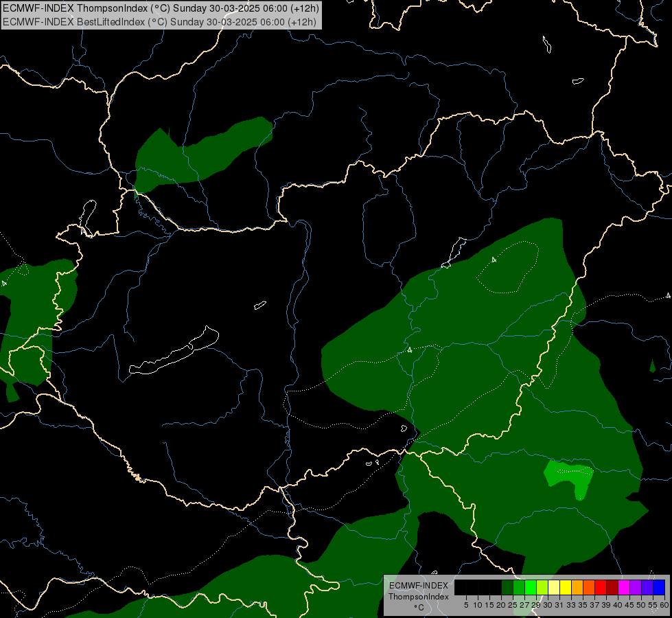The width and height of the screenshot is (672, 618).
Task: Click the "ECMWF-INDEX" label in the legend
Action: pos(419,586)
